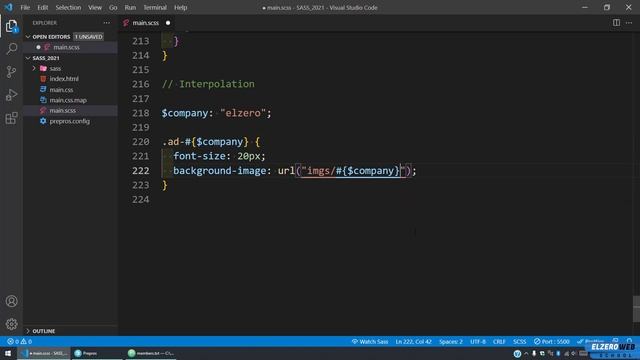Open prepros.config in the file tree
Viewport: 640px width, 360px height.
tap(71, 121)
